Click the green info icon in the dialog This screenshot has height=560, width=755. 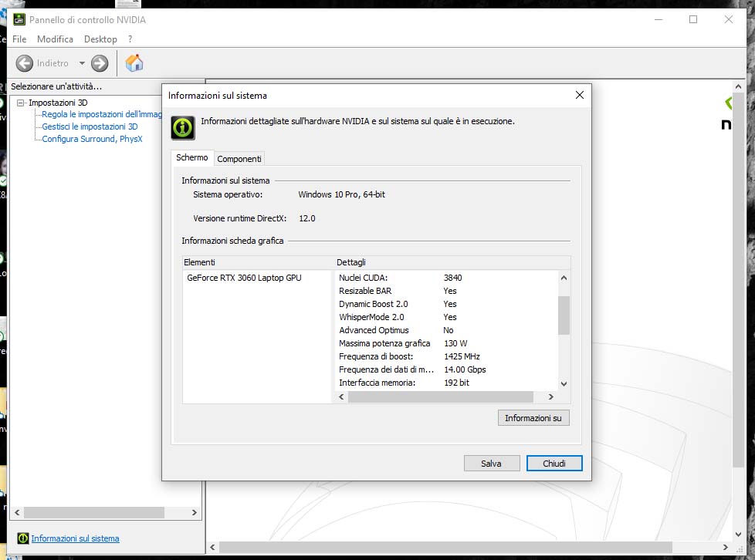[x=183, y=127]
